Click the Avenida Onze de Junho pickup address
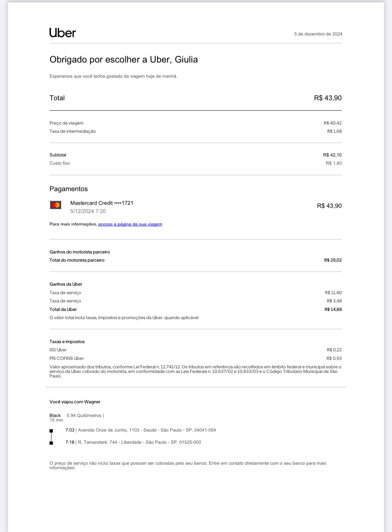Screen dimensions: 392x532 [147, 430]
